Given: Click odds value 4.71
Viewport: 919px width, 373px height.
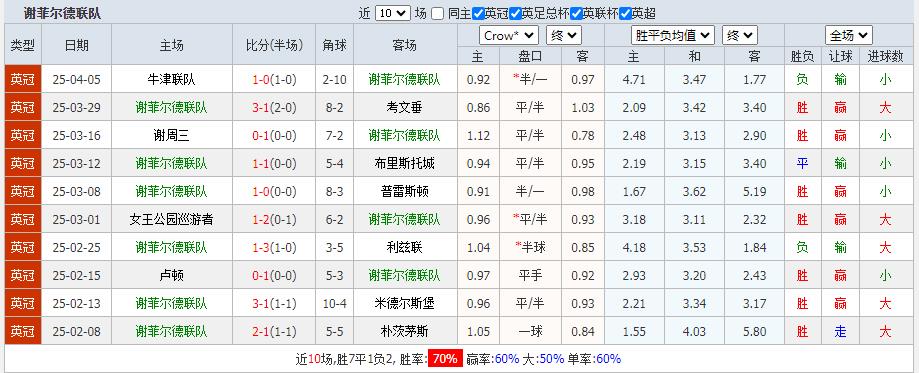Looking at the screenshot, I should pyautogui.click(x=634, y=80).
